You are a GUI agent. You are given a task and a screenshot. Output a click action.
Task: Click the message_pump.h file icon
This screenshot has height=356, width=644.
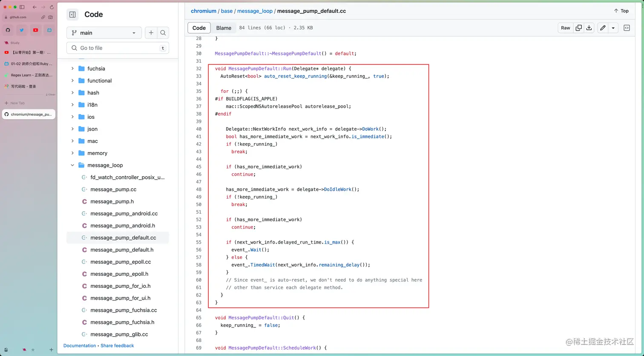point(84,201)
